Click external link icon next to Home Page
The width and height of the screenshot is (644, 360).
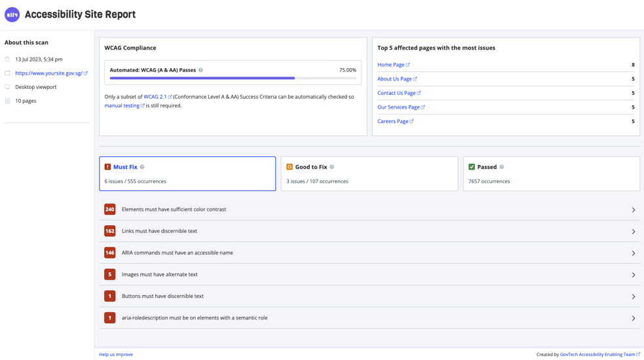pyautogui.click(x=408, y=64)
